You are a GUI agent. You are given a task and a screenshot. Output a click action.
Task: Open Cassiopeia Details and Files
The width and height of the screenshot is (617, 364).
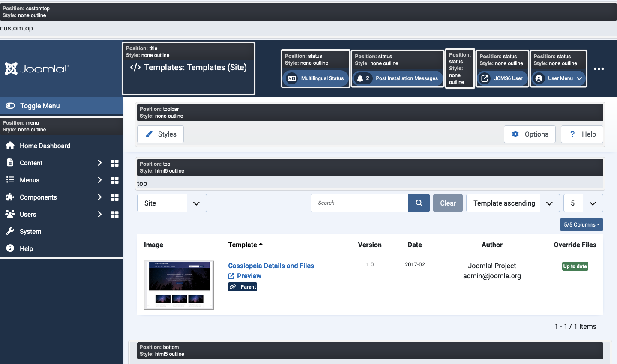tap(271, 266)
